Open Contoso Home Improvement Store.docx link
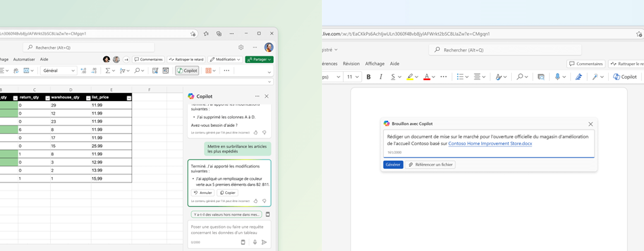 [x=490, y=144]
